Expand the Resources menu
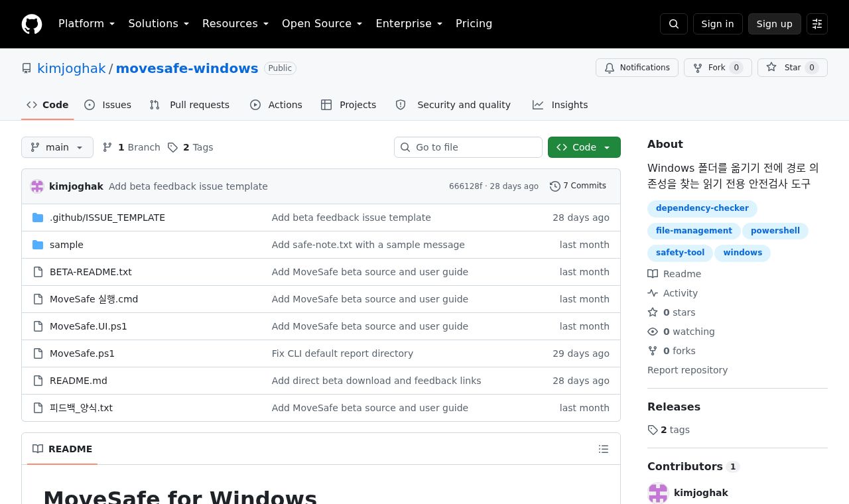 235,24
